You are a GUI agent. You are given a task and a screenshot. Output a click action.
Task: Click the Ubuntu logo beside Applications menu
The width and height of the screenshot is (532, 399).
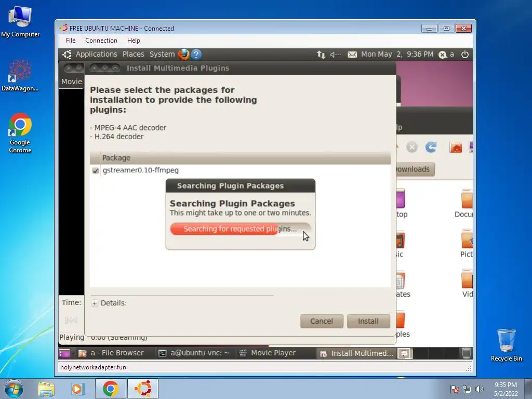coord(67,54)
